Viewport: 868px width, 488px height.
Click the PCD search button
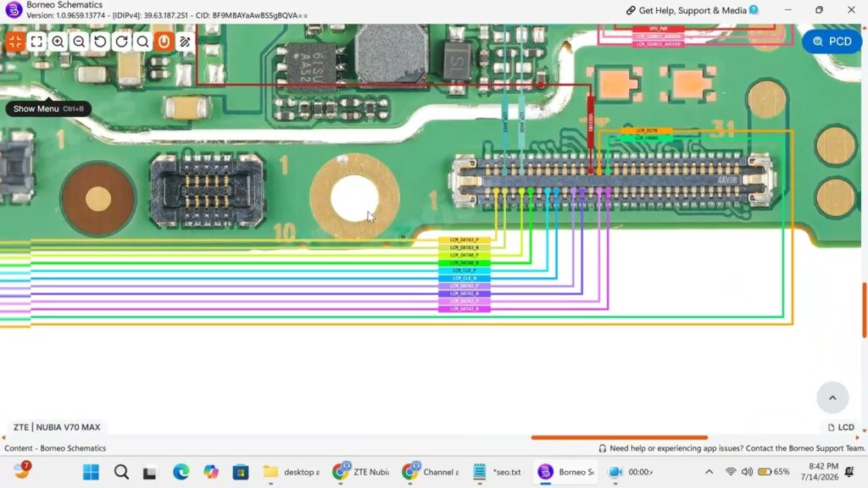pyautogui.click(x=832, y=42)
